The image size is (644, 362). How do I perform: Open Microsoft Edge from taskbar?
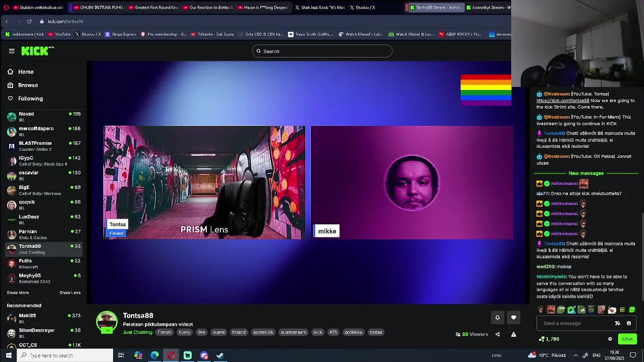coord(154,355)
